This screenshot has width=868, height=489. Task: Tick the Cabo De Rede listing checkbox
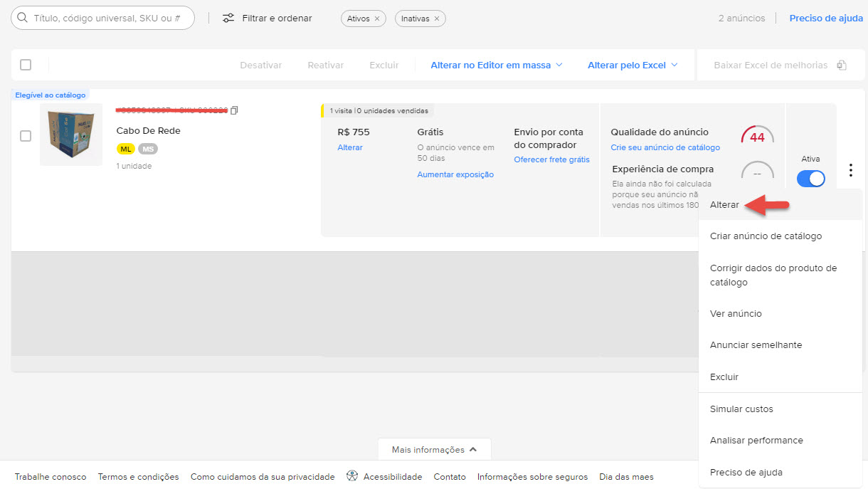point(26,136)
